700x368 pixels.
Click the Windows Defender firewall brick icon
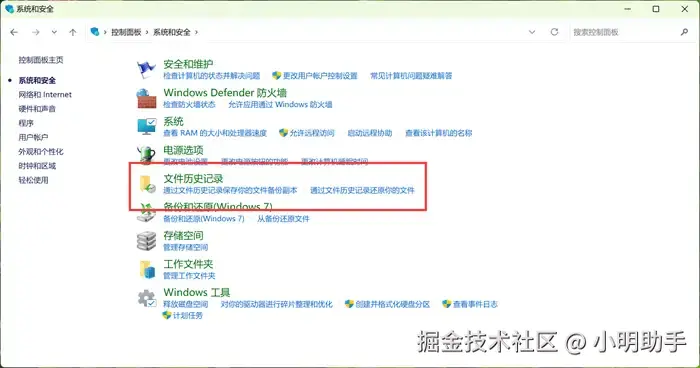[146, 98]
